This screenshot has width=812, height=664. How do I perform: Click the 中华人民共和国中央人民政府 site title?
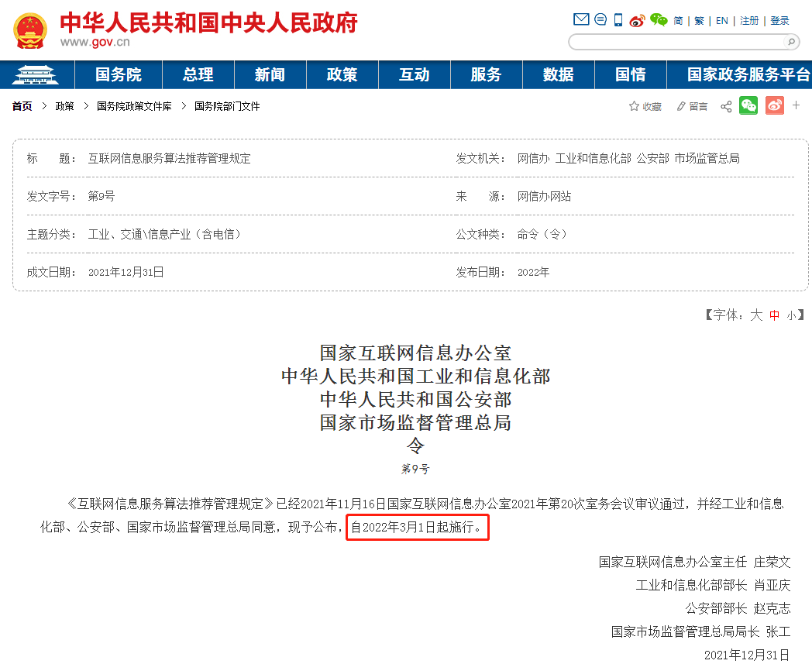click(208, 22)
